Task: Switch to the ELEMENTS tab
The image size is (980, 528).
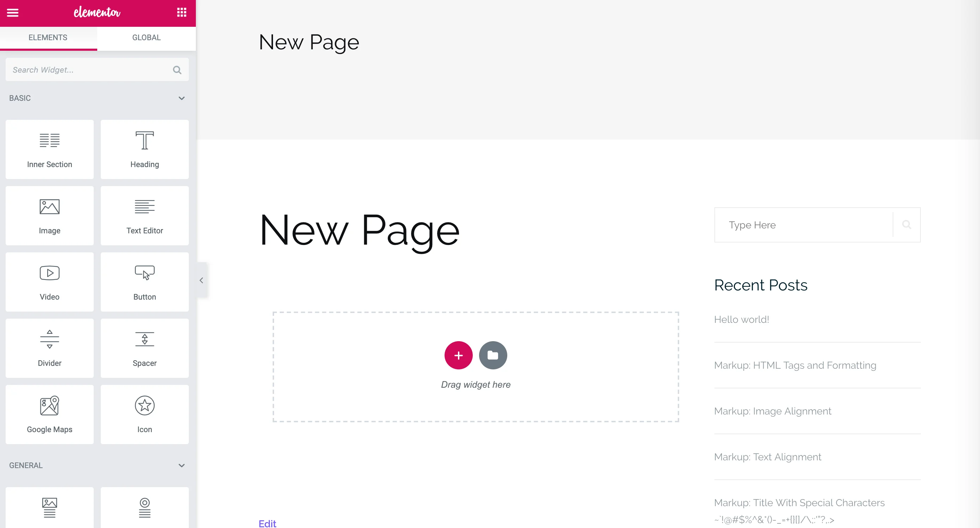Action: pyautogui.click(x=48, y=37)
